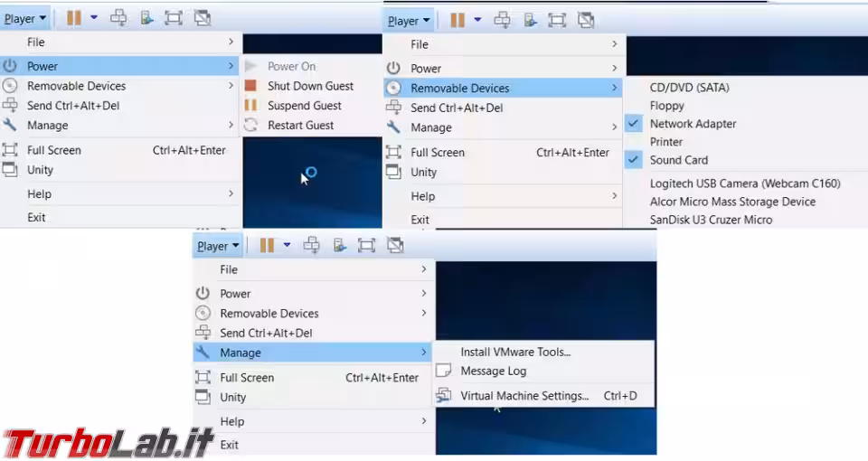Screen dimensions: 868x461
Task: Click toolbar Unity icon in Power-submenu screenshot
Action: tap(202, 18)
